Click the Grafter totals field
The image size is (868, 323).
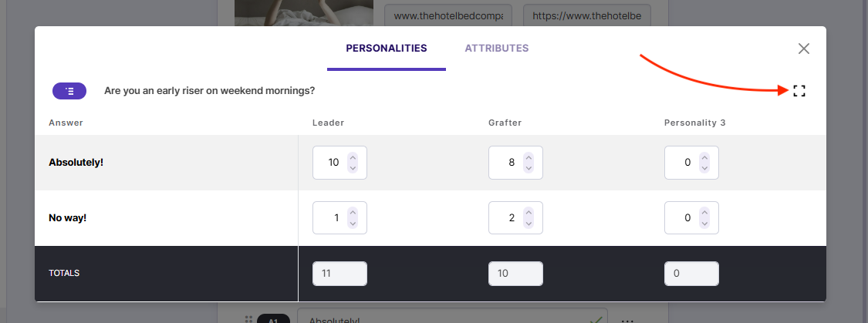[x=515, y=274]
